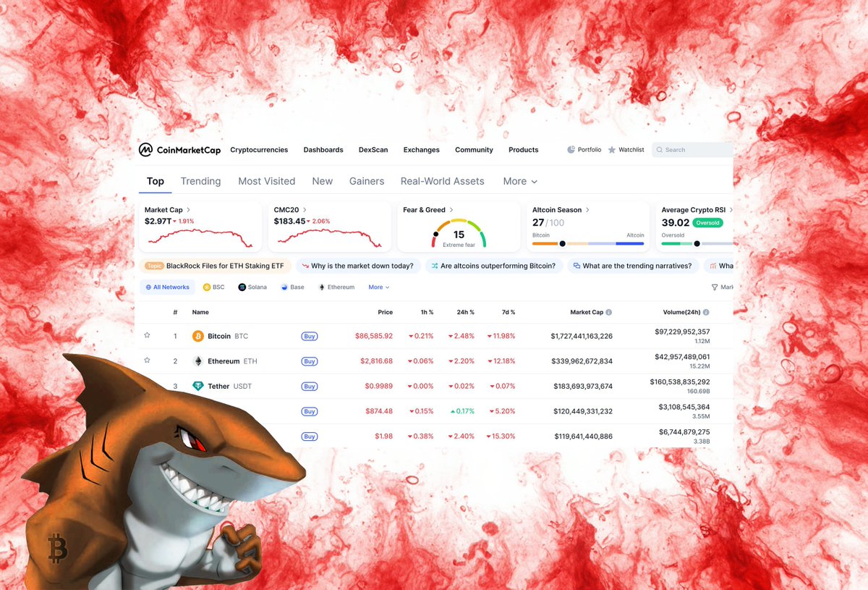Viewport: 868px width, 590px height.
Task: Click the Average Crypto RSI slider marker
Action: (696, 243)
